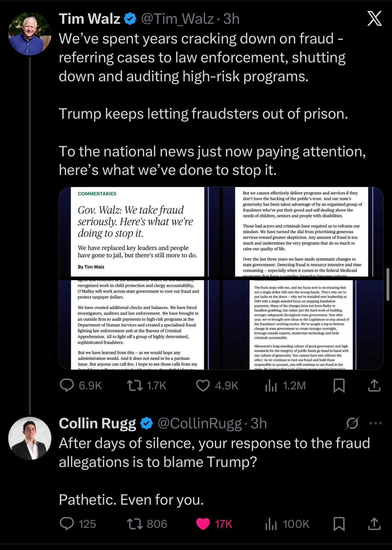Reply to Collin Rugg's tweet
The height and width of the screenshot is (550, 392).
tap(67, 524)
